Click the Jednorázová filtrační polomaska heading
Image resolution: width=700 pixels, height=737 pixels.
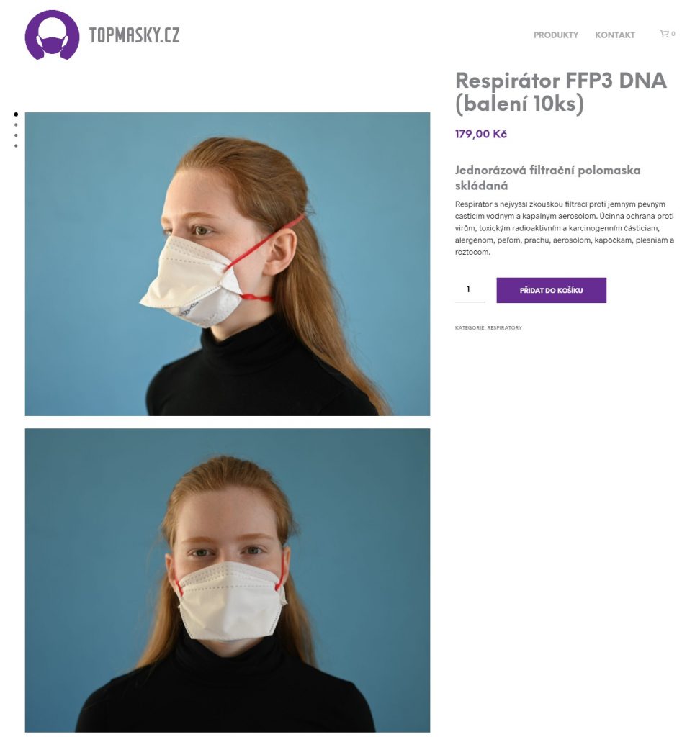(x=547, y=170)
